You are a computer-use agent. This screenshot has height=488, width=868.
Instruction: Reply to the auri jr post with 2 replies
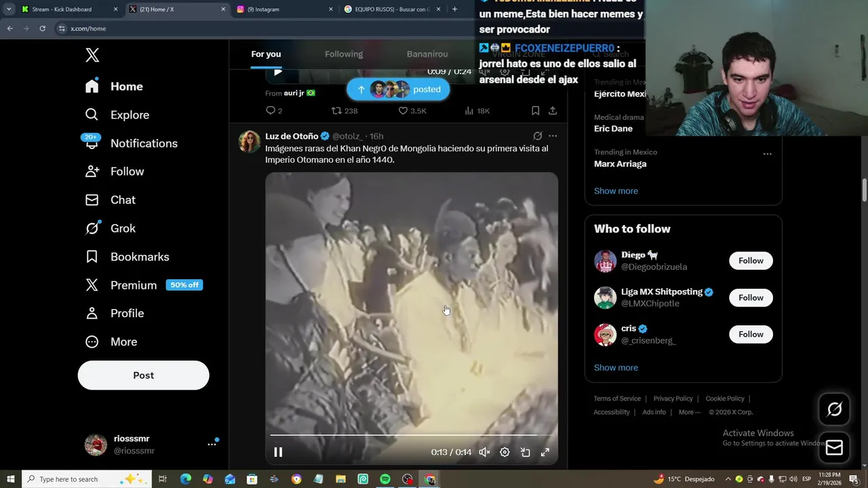click(x=273, y=110)
